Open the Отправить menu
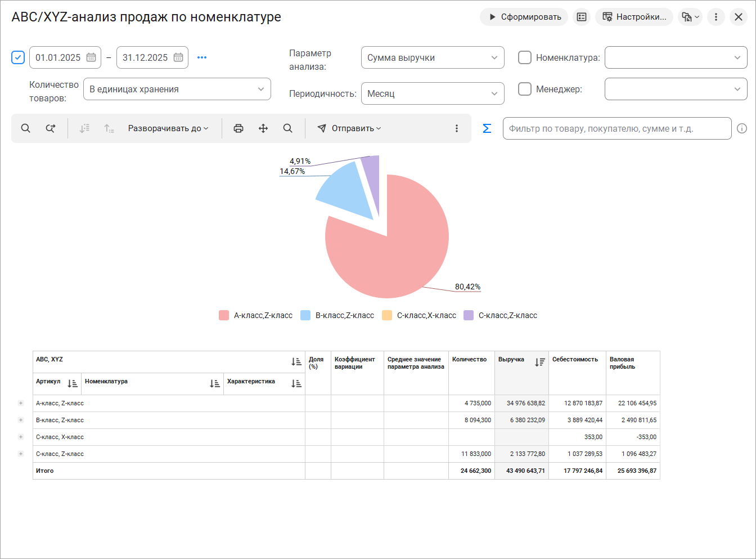756x559 pixels. (x=349, y=128)
